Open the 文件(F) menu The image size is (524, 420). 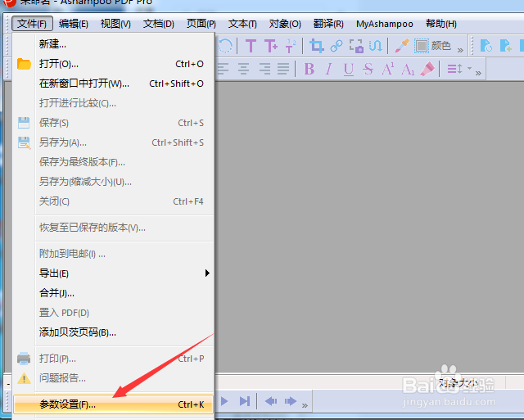(x=32, y=24)
